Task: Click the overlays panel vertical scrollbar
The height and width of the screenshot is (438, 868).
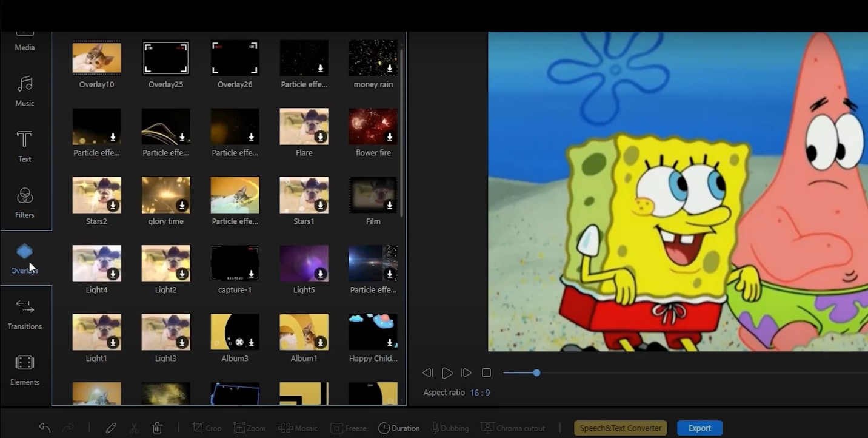Action: [x=401, y=133]
